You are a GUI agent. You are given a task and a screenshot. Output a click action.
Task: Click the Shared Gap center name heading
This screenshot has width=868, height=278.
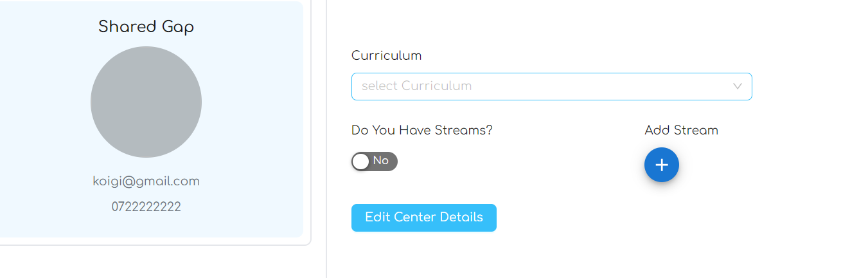pyautogui.click(x=146, y=27)
